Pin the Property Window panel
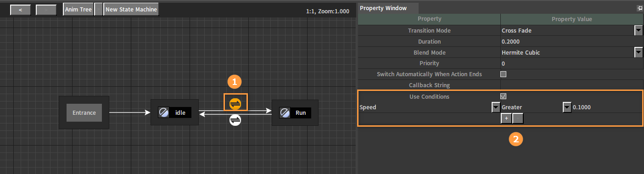 click(x=639, y=8)
